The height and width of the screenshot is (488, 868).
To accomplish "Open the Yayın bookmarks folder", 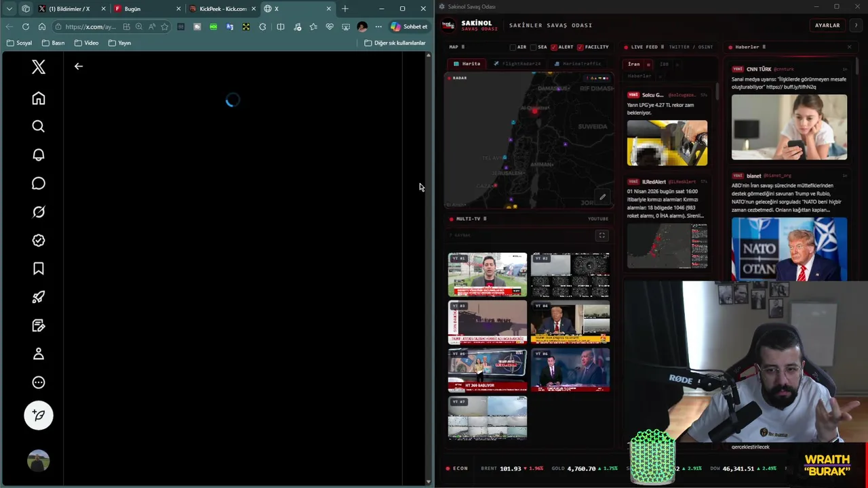I will [x=119, y=43].
